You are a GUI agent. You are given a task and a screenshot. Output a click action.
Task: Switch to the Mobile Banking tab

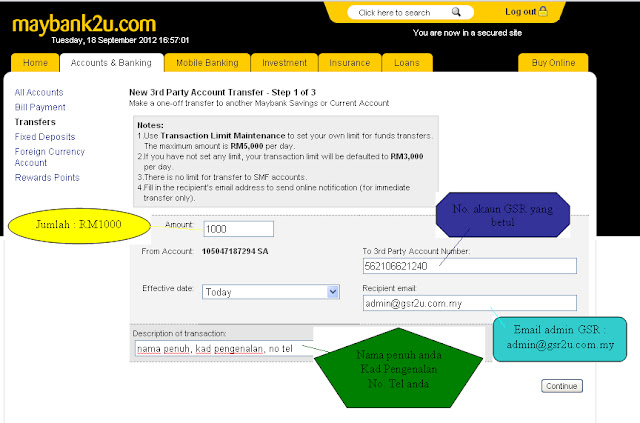(x=207, y=62)
